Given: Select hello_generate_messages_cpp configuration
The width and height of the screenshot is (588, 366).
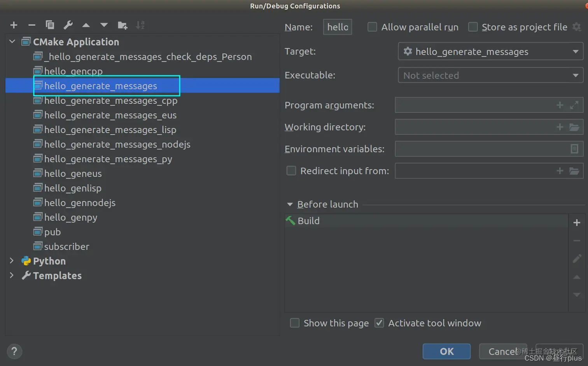Looking at the screenshot, I should (x=111, y=100).
